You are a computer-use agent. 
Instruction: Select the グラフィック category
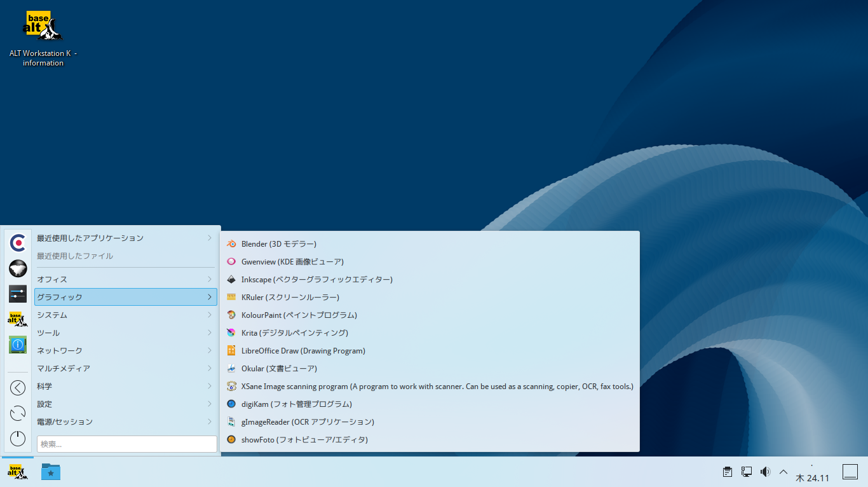[x=126, y=297]
